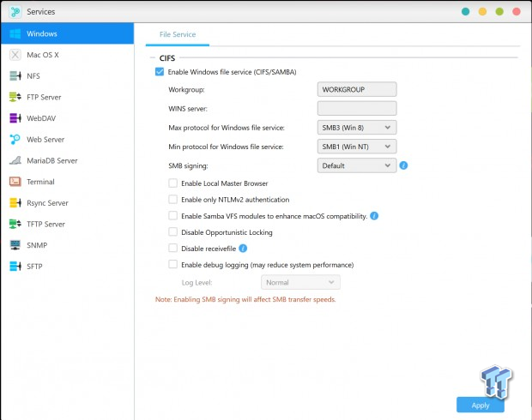Viewport: 532px width, 420px height.
Task: Uncheck Enable Windows file service checkbox
Action: (x=160, y=72)
